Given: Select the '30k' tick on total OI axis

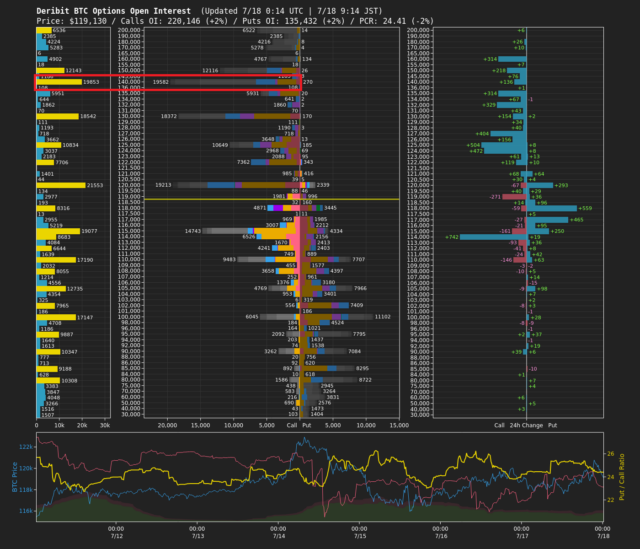Looking at the screenshot, I should (x=105, y=425).
